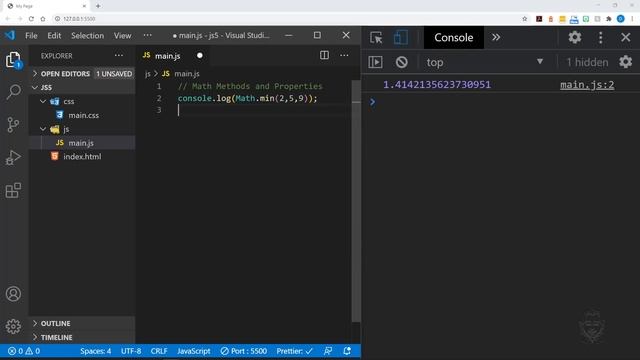The image size is (640, 360).
Task: Go to browser home page
Action: pos(43,19)
